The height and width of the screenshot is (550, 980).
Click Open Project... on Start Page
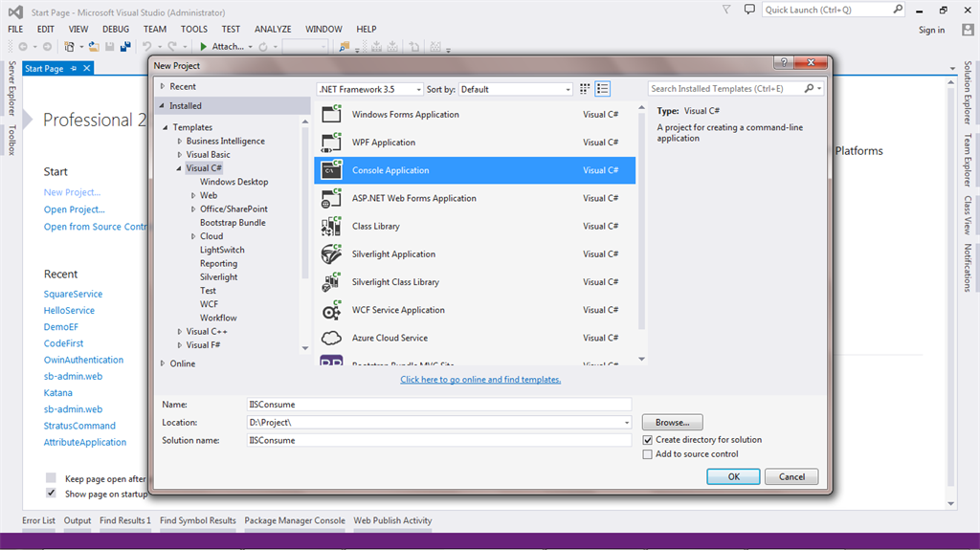click(75, 209)
